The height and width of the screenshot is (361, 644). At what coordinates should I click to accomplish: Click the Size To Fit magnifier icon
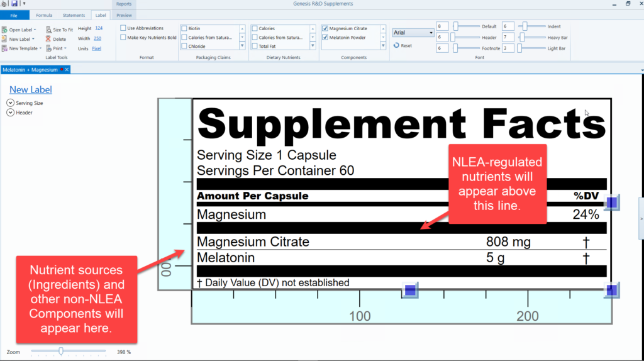click(48, 30)
